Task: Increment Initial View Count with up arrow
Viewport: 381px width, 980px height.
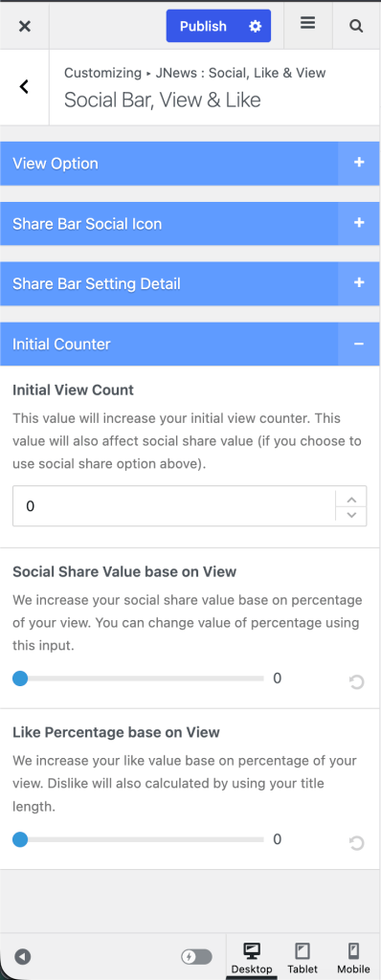Action: [x=351, y=499]
